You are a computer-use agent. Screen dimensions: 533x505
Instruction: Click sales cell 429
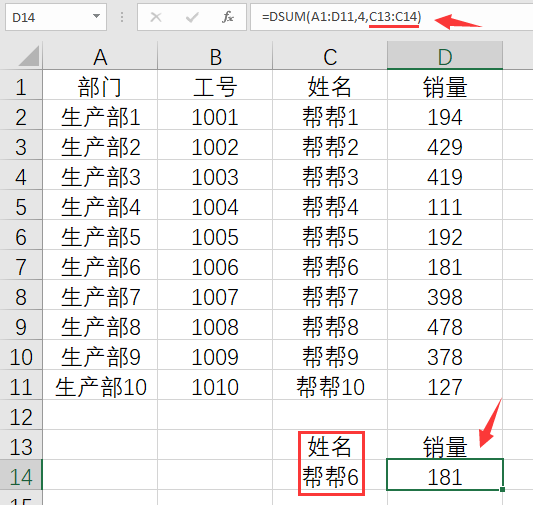[x=445, y=145]
